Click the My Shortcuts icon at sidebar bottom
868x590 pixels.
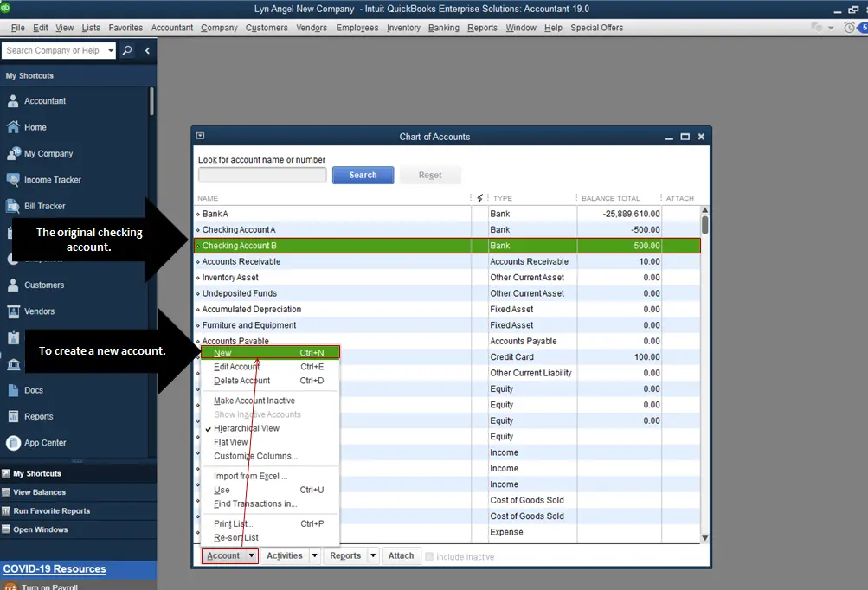point(6,473)
